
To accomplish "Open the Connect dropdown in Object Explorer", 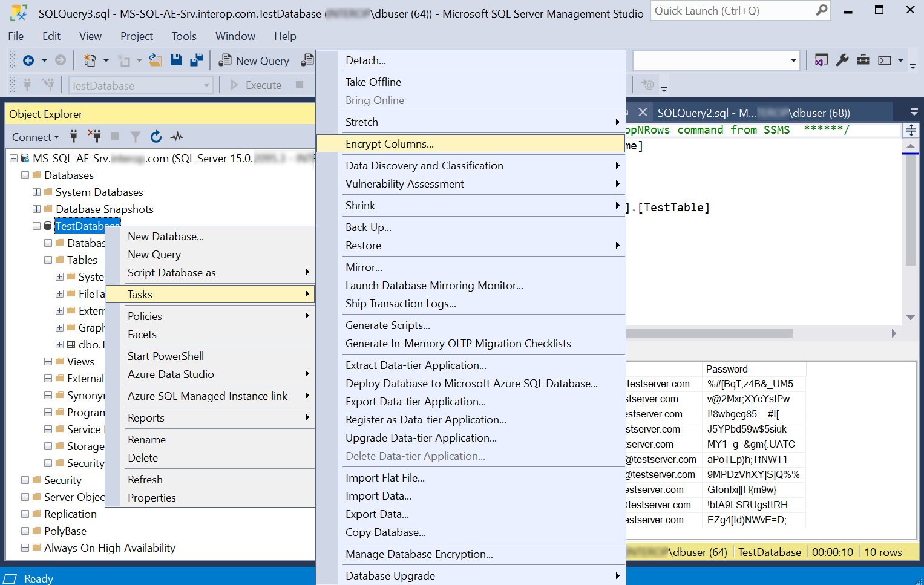I will click(36, 137).
